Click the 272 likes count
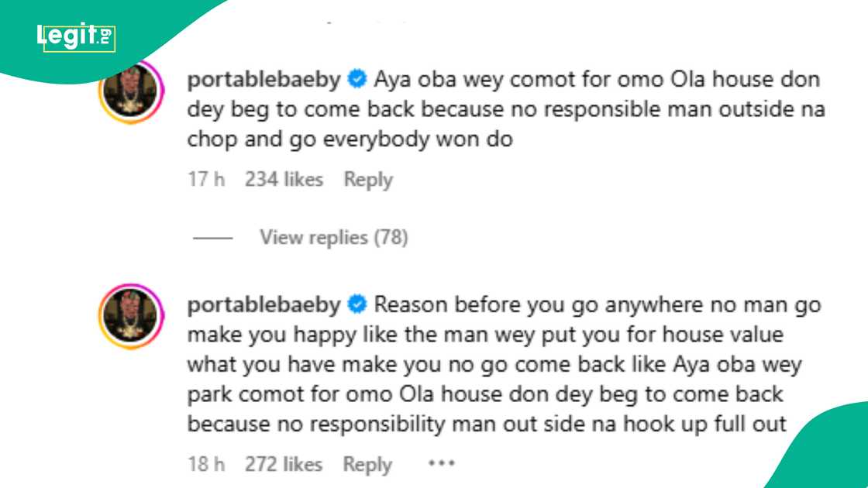 [285, 463]
